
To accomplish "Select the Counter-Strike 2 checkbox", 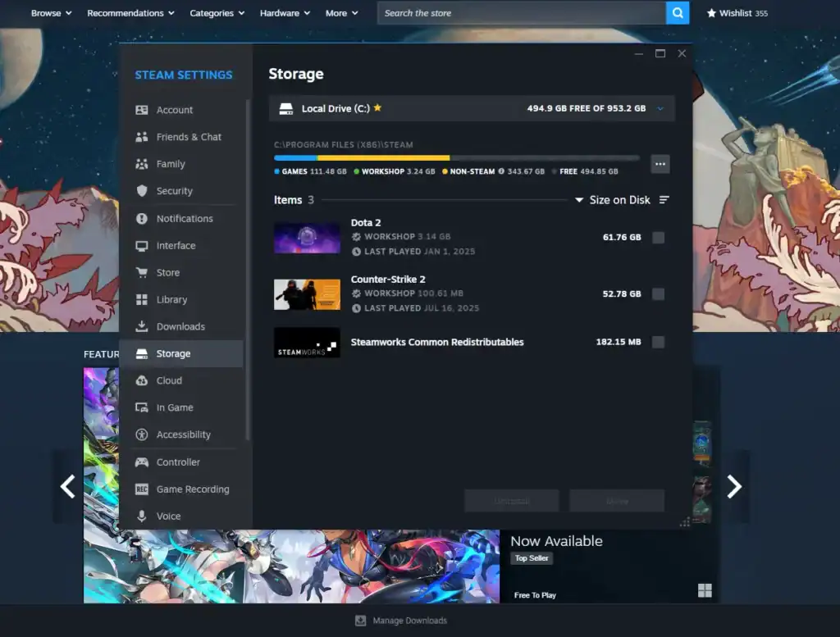I will click(658, 294).
